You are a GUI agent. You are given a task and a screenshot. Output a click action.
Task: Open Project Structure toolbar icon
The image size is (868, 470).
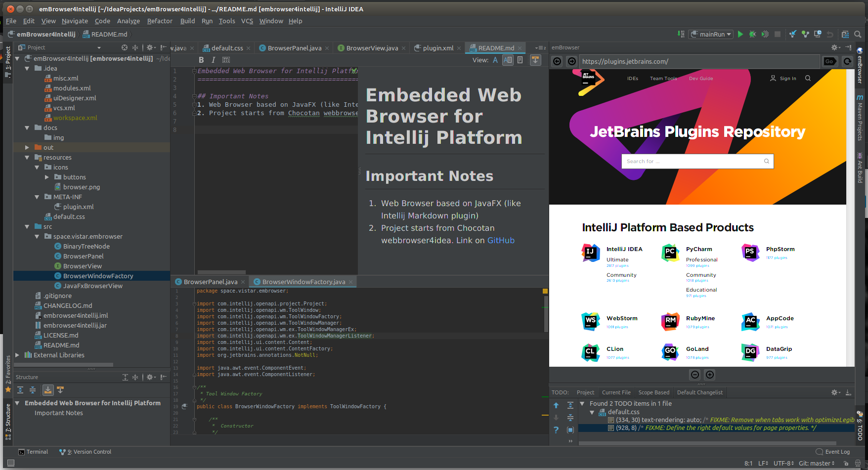845,34
